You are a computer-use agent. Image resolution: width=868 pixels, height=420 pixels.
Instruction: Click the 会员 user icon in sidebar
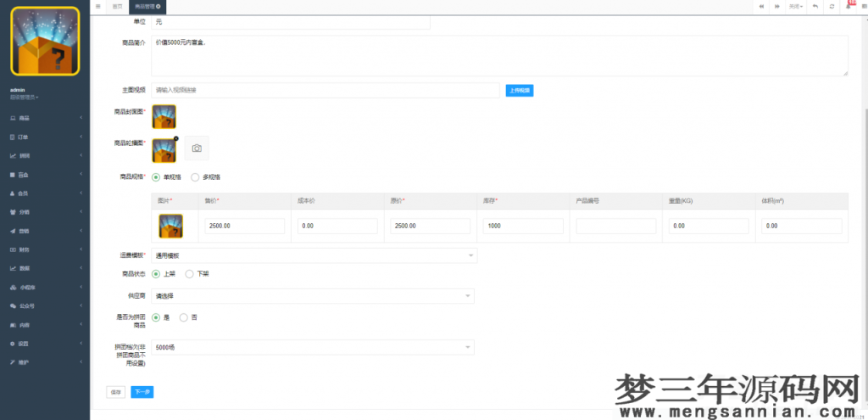tap(13, 193)
